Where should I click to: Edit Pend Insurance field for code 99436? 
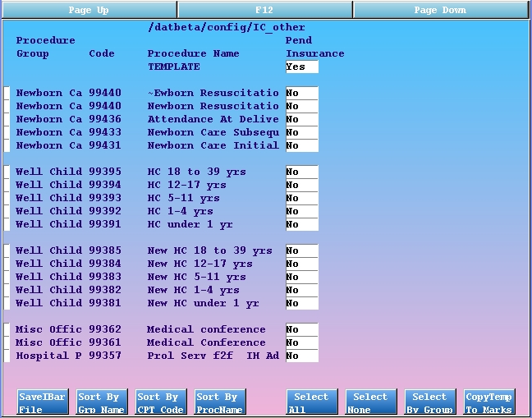(302, 119)
